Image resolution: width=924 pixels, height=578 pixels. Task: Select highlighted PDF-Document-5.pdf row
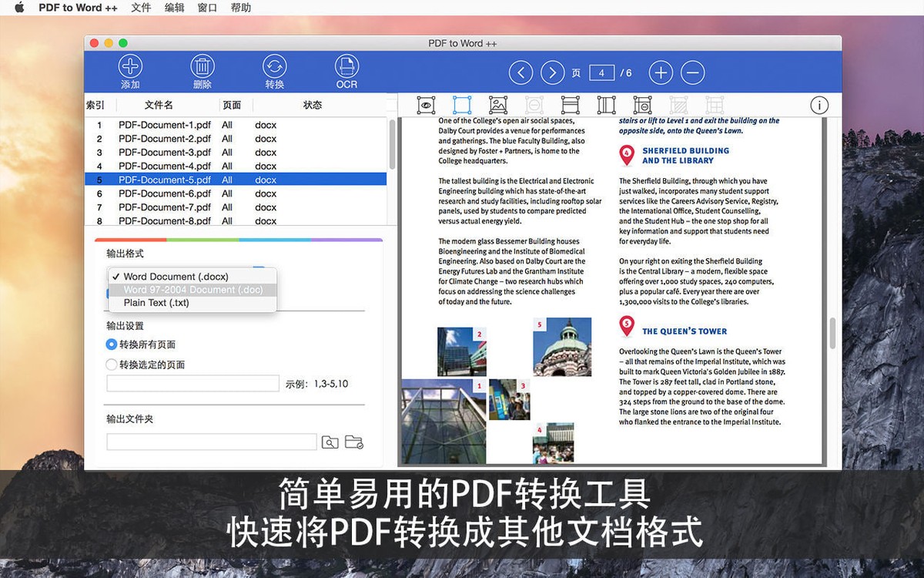[x=236, y=180]
